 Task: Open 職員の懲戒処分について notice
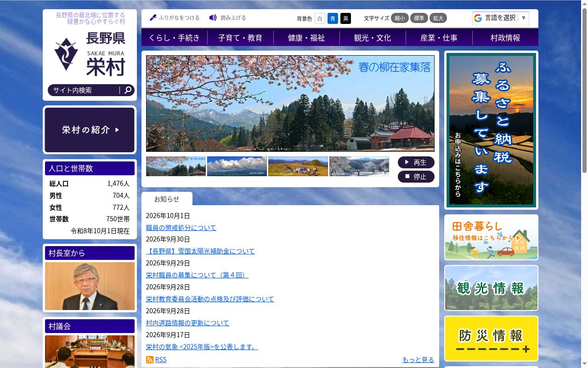click(x=181, y=228)
